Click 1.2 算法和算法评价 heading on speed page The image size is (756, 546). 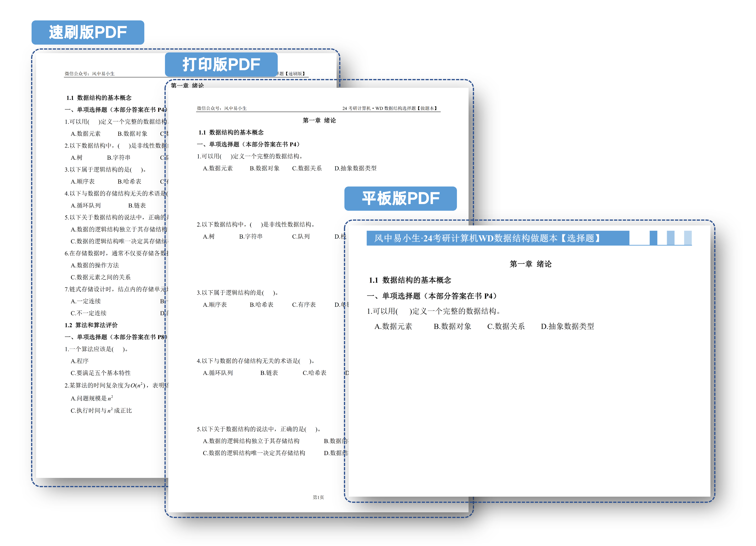click(91, 325)
